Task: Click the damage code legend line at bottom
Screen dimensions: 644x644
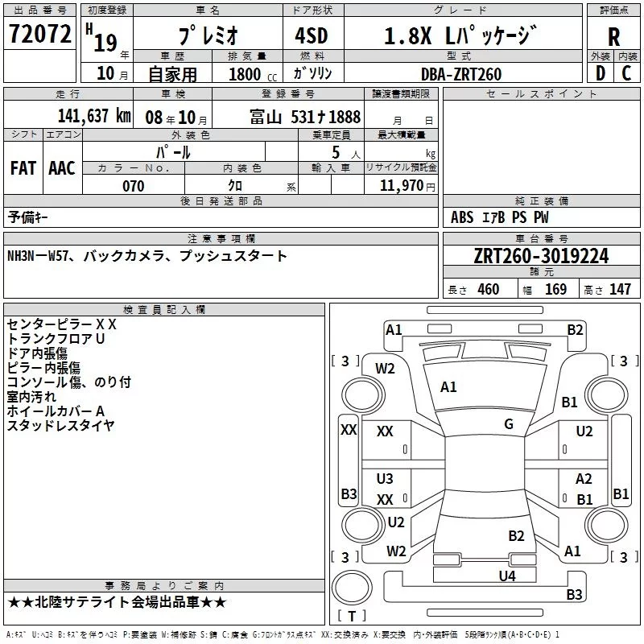Action: point(283,635)
